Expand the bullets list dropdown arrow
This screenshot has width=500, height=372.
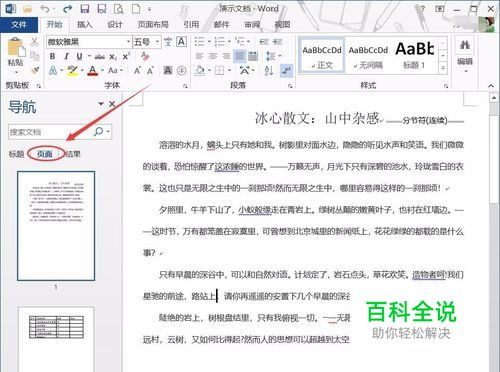coord(209,42)
